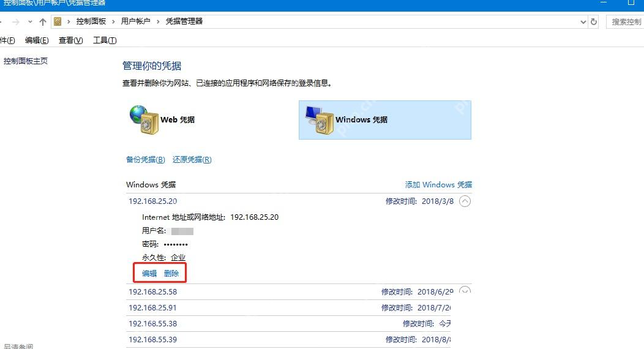Click the 管理你的凭据 heading
This screenshot has width=644, height=349.
point(152,66)
